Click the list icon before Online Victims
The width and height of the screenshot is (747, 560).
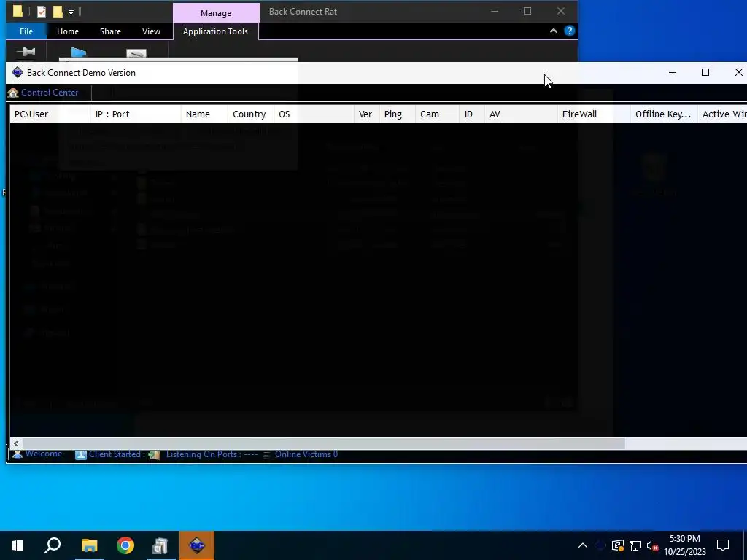tap(266, 454)
